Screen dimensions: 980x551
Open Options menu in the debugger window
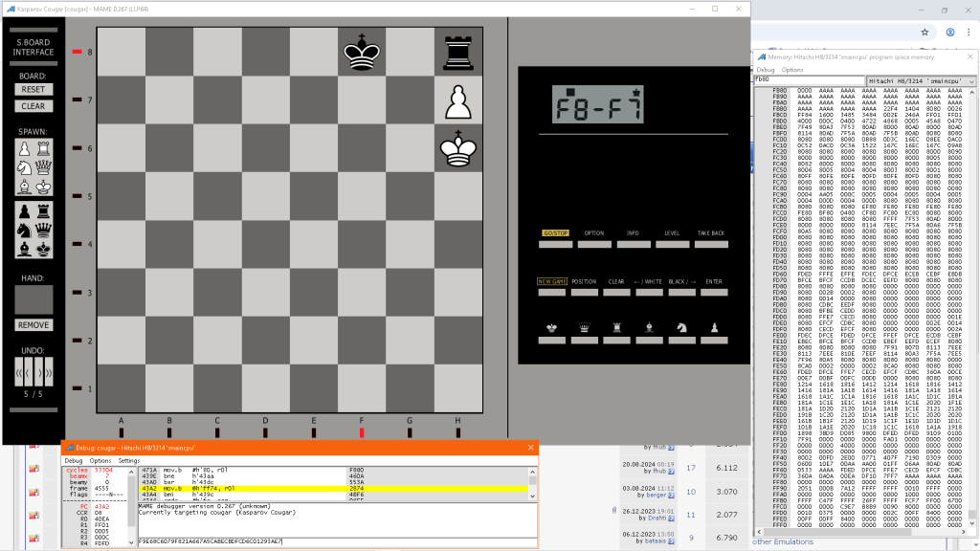100,460
